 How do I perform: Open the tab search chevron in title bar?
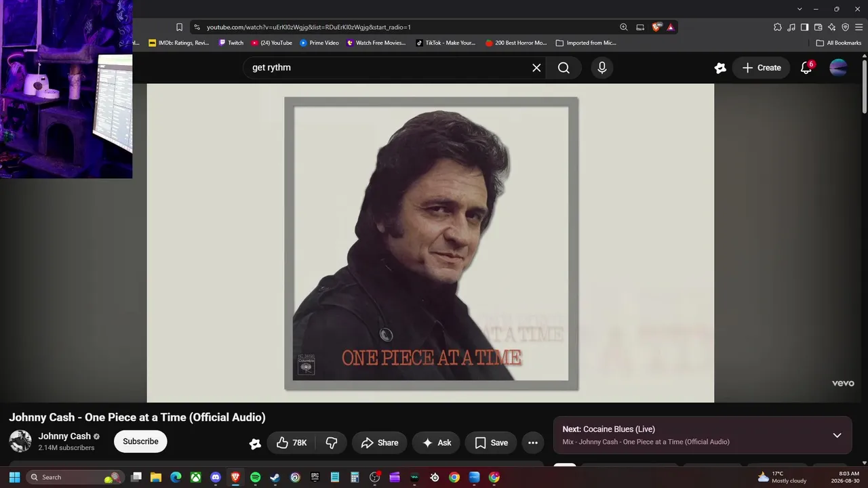coord(800,9)
